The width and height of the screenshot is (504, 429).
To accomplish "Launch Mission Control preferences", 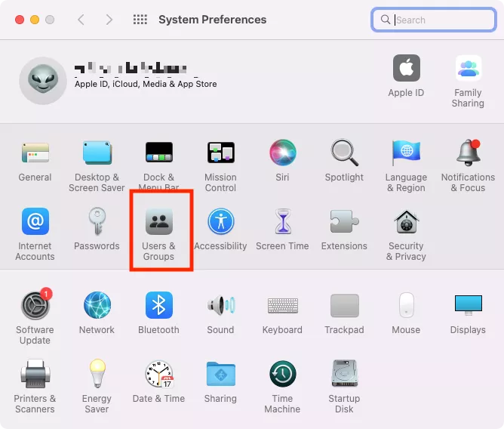I will [x=220, y=153].
